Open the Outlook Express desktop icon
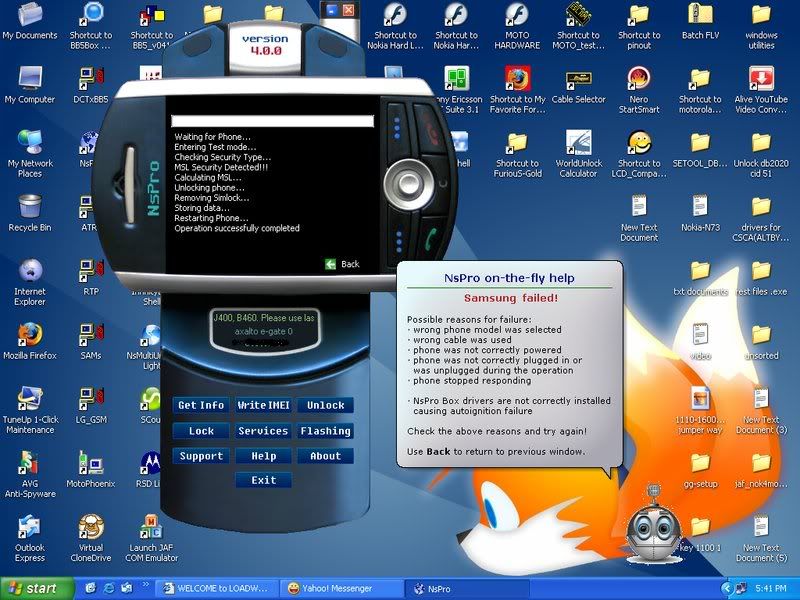Viewport: 800px width, 600px height. coord(30,538)
